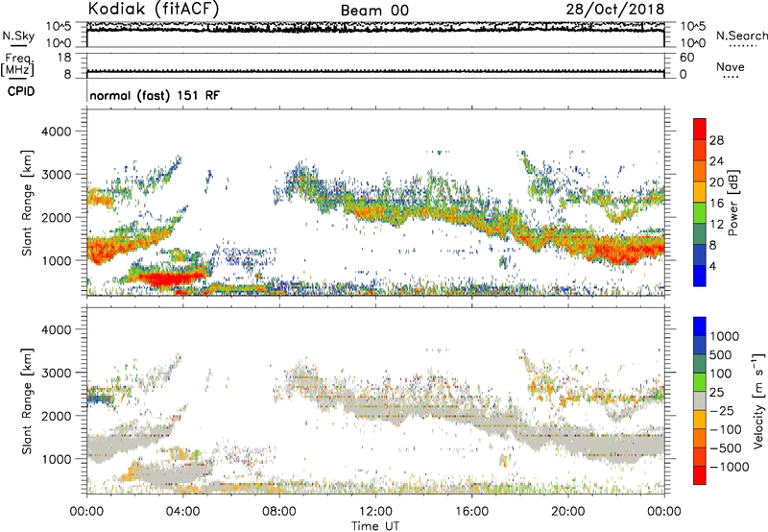768x532 pixels.
Task: Click the 'Slant Range [km]' label of the velocity panel
Action: (27, 401)
